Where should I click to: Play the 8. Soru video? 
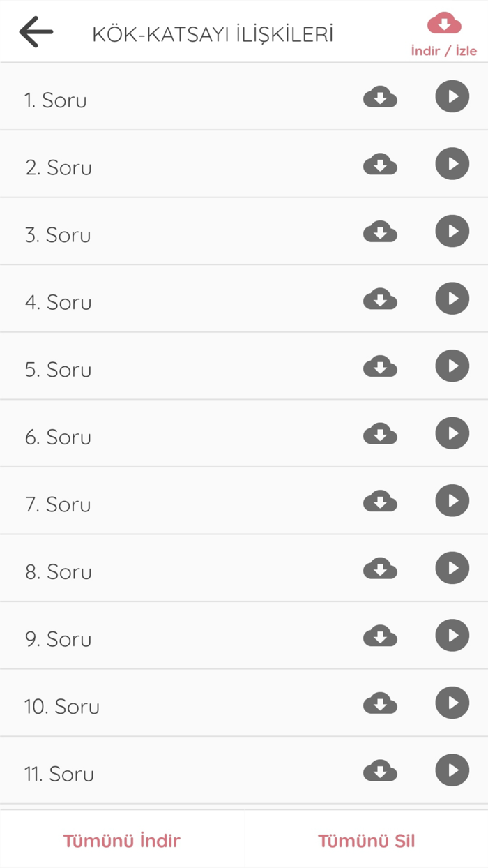click(452, 568)
